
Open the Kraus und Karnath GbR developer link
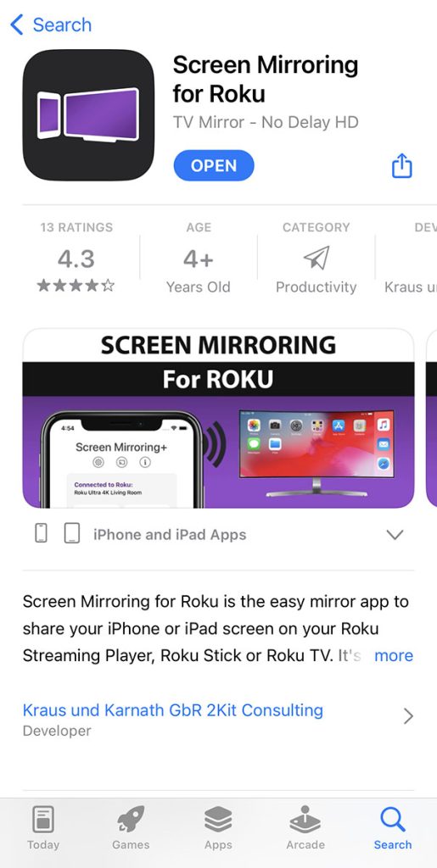click(173, 710)
